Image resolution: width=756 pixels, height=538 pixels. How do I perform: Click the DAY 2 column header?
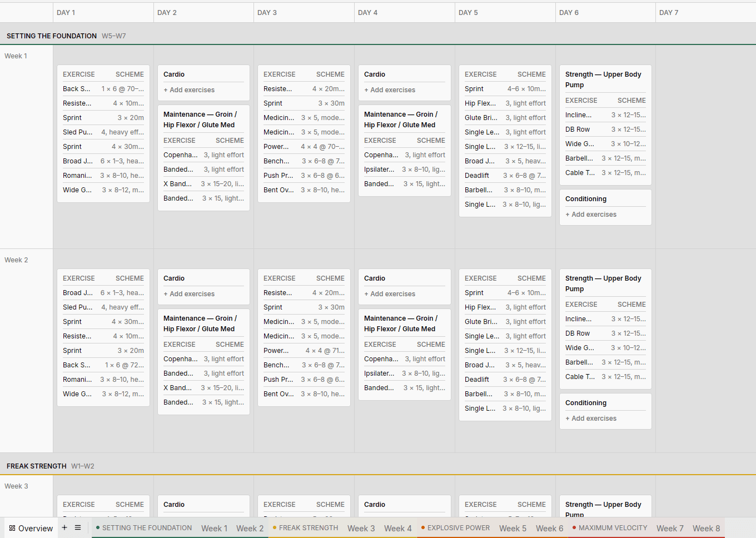coord(204,12)
